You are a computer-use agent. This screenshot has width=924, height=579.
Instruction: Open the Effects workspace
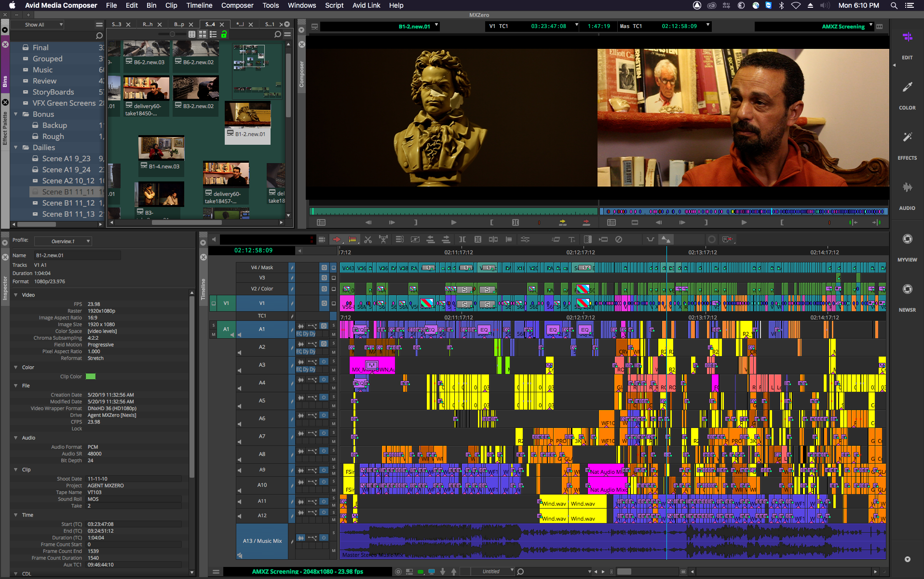[907, 145]
